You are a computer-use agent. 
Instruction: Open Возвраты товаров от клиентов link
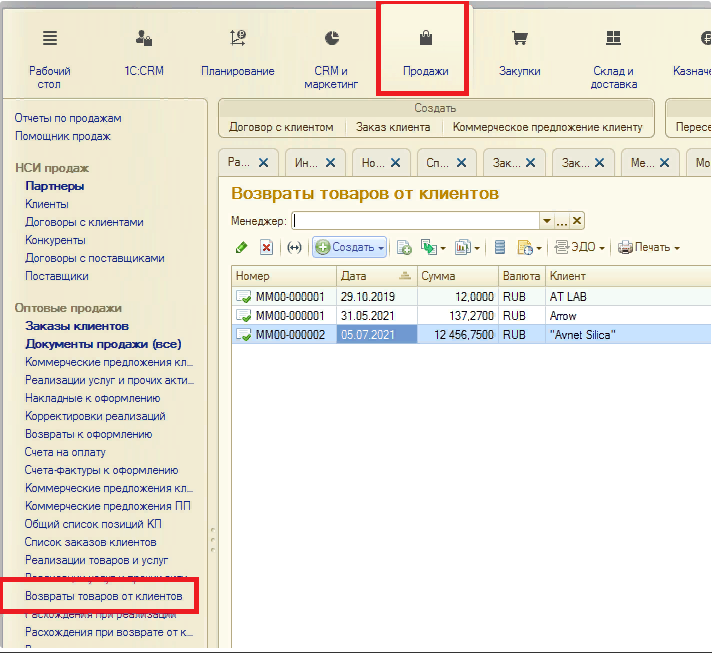[x=104, y=596]
